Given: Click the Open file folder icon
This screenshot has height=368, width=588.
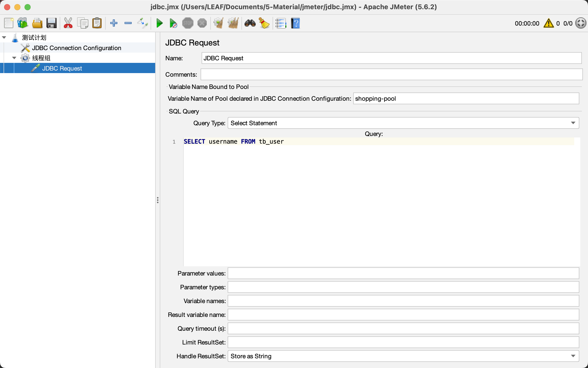Looking at the screenshot, I should 37,23.
